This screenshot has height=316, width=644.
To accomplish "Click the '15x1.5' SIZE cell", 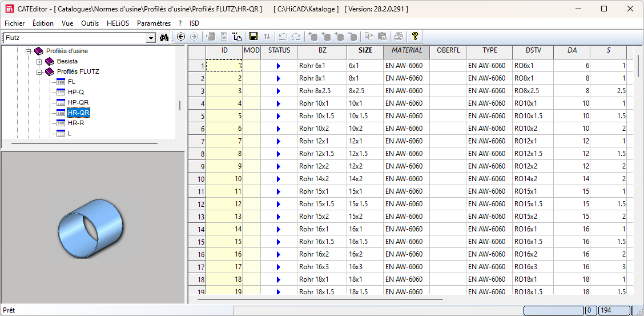I will [365, 204].
